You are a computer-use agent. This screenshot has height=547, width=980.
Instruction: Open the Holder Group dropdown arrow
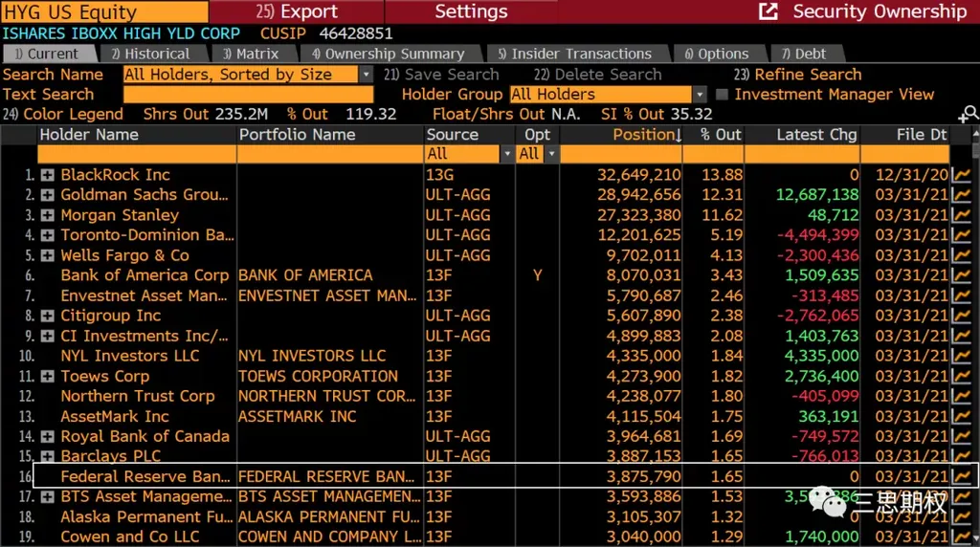tap(700, 95)
